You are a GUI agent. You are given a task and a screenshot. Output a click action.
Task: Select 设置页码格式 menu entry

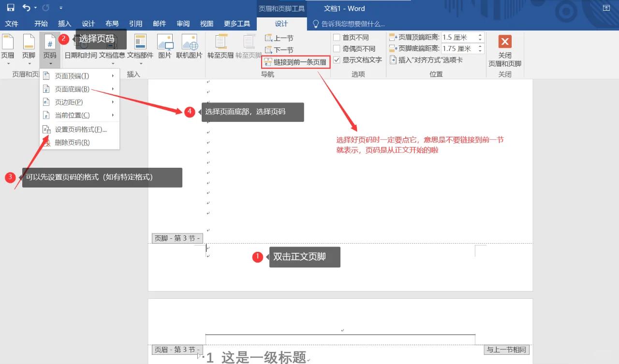pos(80,130)
